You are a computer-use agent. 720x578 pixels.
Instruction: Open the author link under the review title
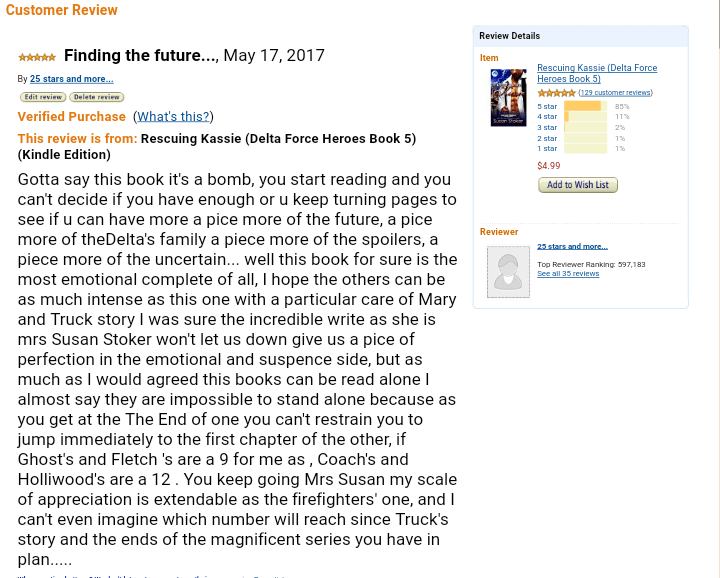[x=71, y=79]
